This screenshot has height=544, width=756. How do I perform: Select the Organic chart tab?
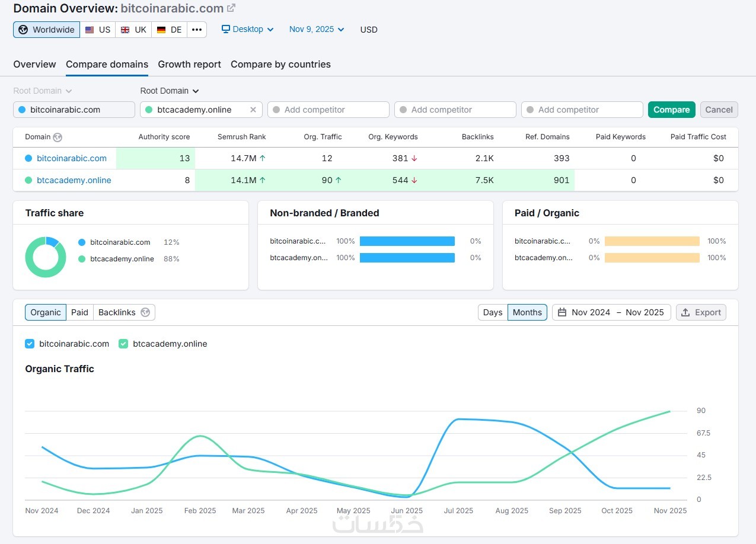(46, 312)
